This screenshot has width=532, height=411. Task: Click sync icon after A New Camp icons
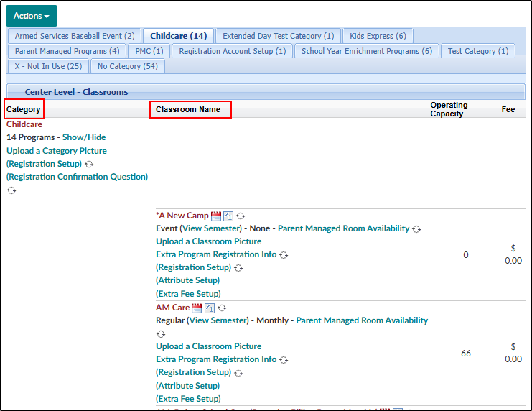(241, 216)
